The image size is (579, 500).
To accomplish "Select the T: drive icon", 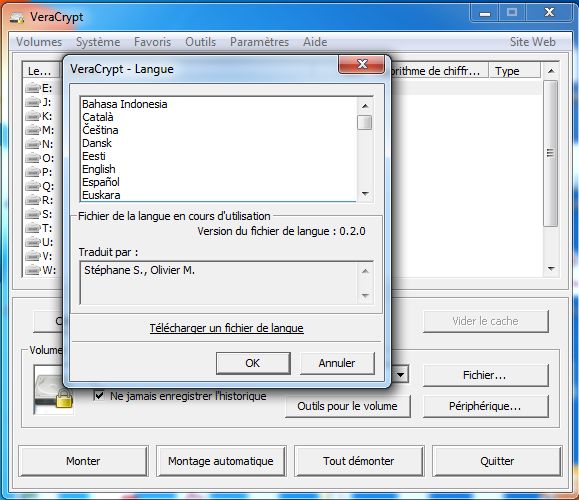I will [x=32, y=228].
